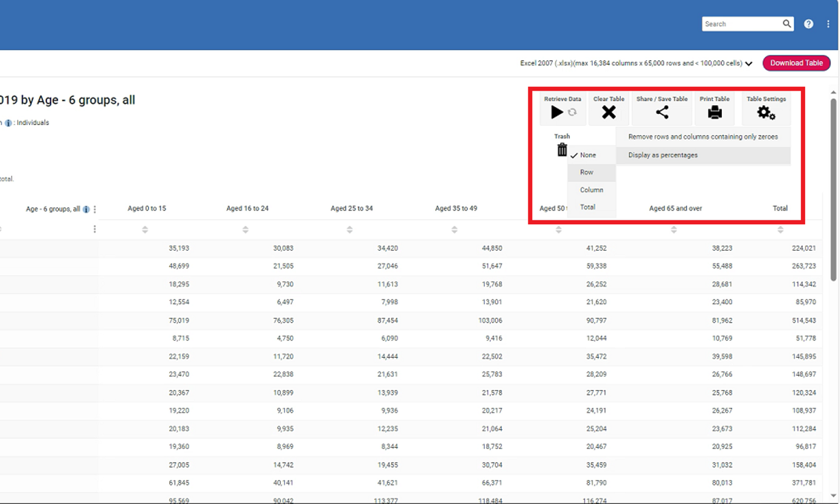Click the search magnifier icon

[x=787, y=24]
